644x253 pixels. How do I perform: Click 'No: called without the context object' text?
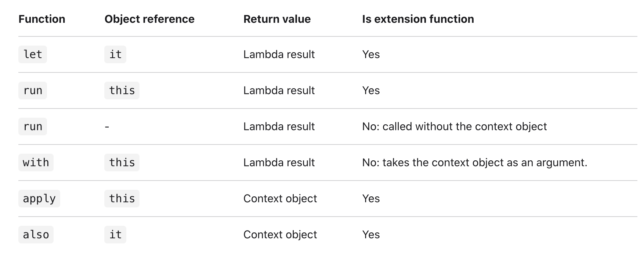[x=455, y=126]
